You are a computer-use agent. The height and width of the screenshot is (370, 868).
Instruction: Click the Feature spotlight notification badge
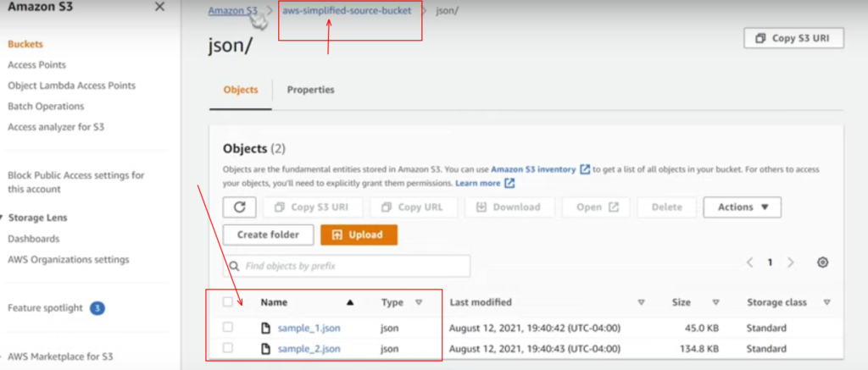97,308
